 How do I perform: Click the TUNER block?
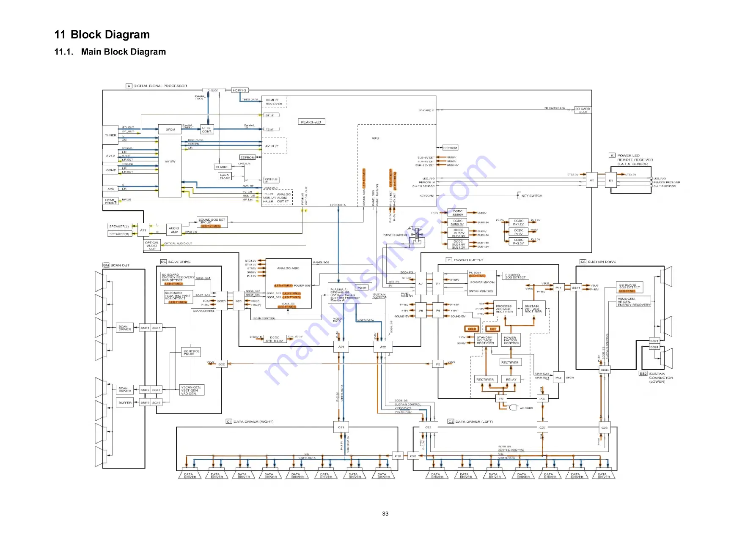pyautogui.click(x=110, y=135)
